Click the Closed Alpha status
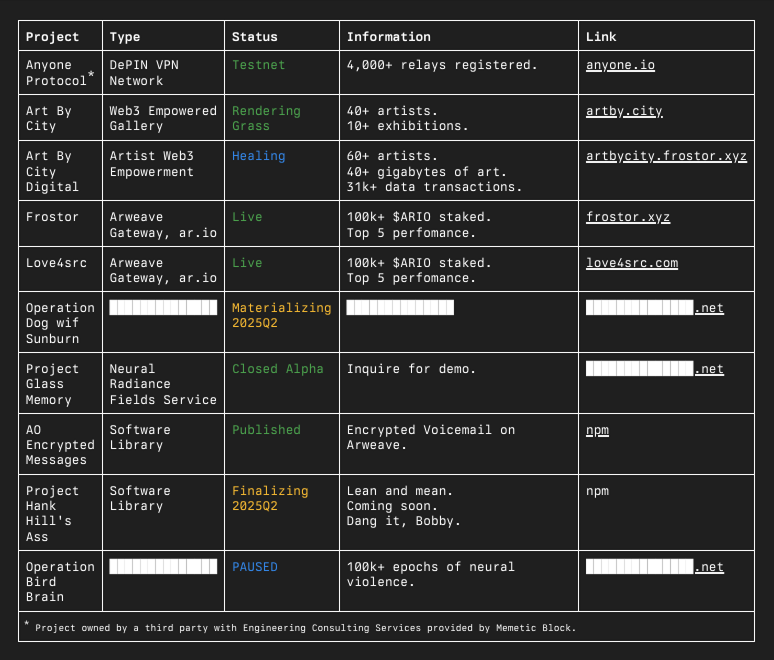Viewport: 774px width, 660px height. point(278,369)
